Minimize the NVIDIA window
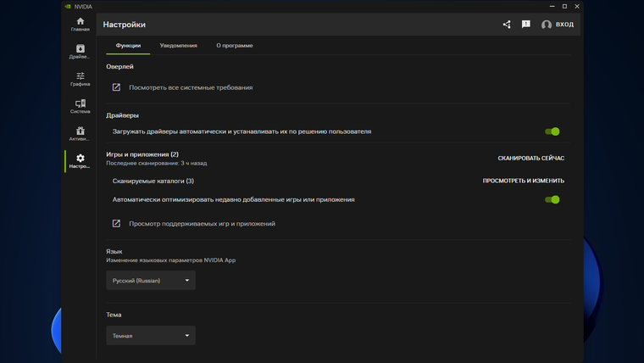Viewport: 644px width, 363px height. click(x=552, y=6)
